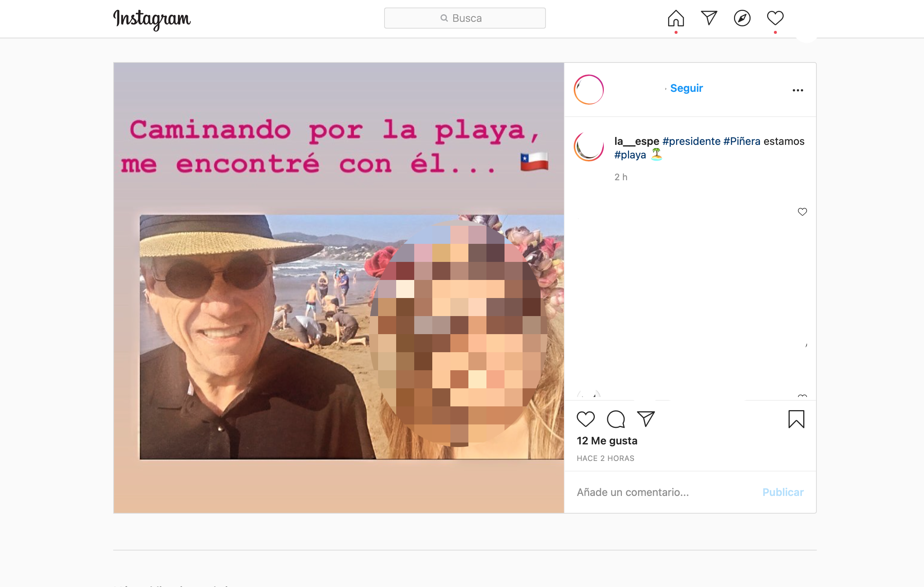The width and height of the screenshot is (924, 587).
Task: Share post using paper plane under photo
Action: pos(646,419)
